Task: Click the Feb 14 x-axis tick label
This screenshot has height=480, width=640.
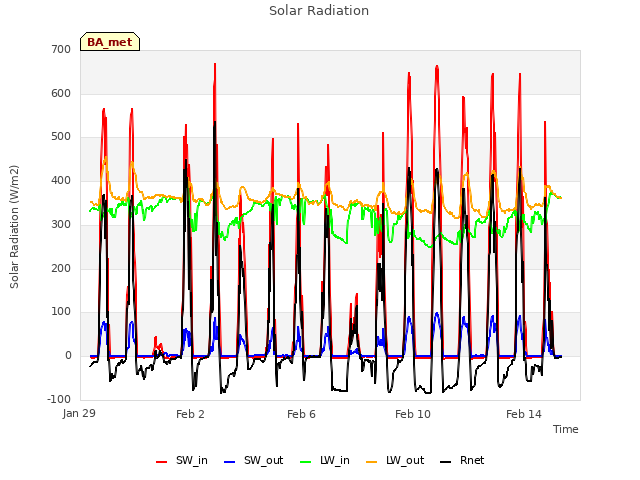Action: click(x=524, y=414)
